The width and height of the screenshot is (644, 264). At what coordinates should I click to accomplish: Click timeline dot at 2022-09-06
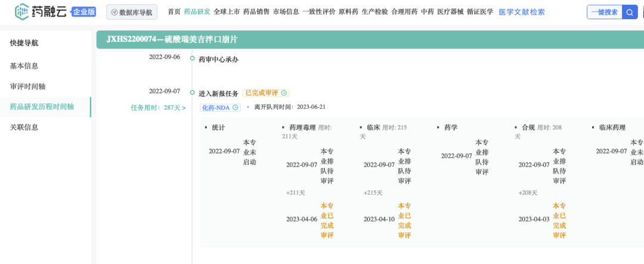[192, 58]
